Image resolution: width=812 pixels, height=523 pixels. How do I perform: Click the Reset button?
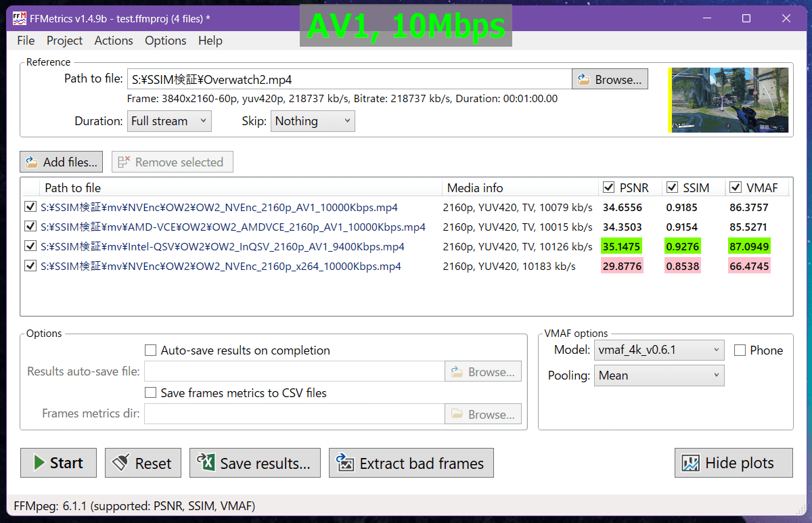coord(143,463)
